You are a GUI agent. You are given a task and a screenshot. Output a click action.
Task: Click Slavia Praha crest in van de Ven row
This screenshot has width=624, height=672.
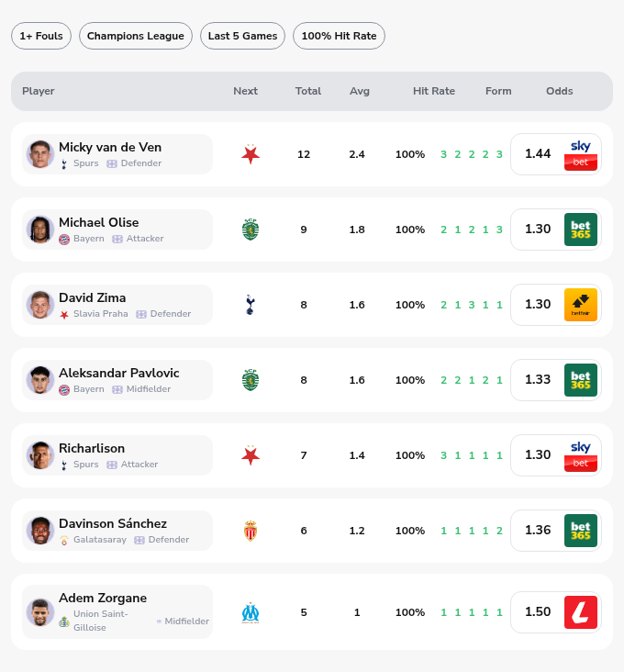tap(251, 154)
